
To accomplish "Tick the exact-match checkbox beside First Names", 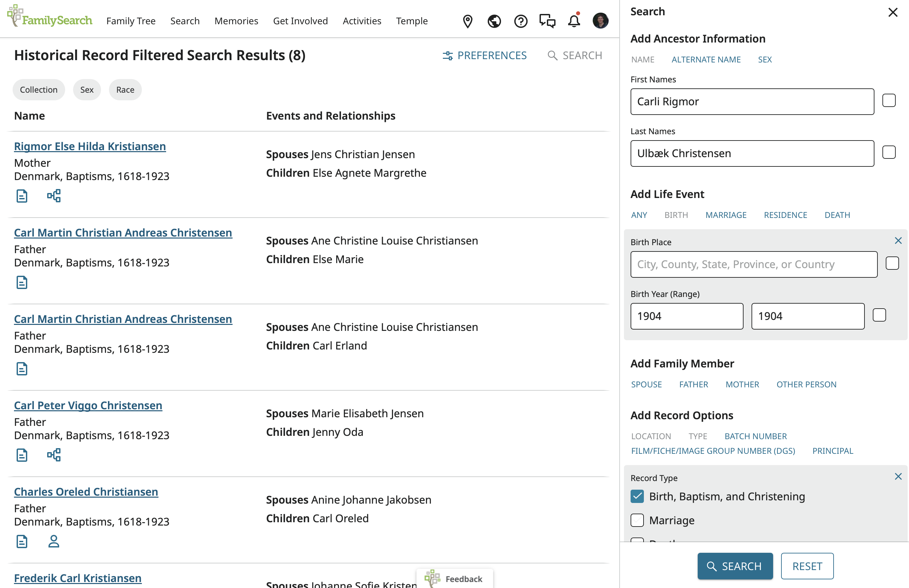I will 888,101.
